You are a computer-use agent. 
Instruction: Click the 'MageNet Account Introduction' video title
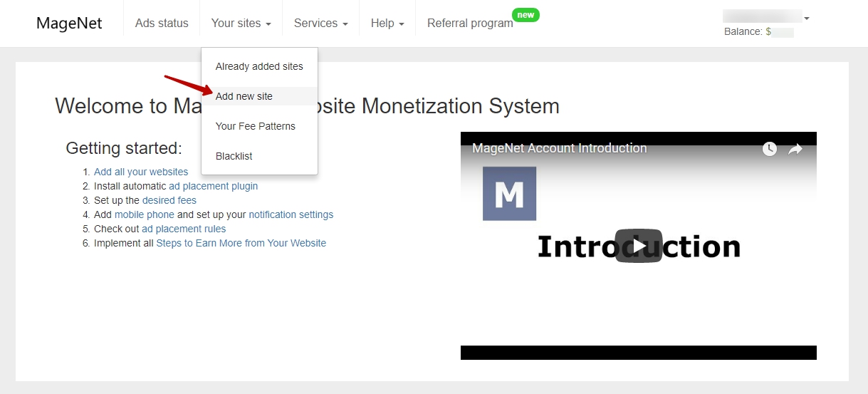[560, 148]
